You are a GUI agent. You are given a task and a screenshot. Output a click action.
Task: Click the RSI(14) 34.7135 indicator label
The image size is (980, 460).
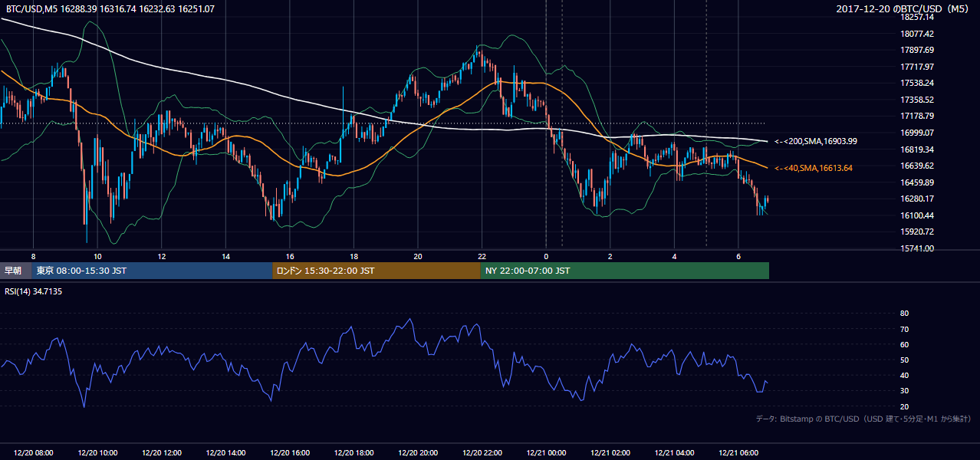[x=33, y=291]
